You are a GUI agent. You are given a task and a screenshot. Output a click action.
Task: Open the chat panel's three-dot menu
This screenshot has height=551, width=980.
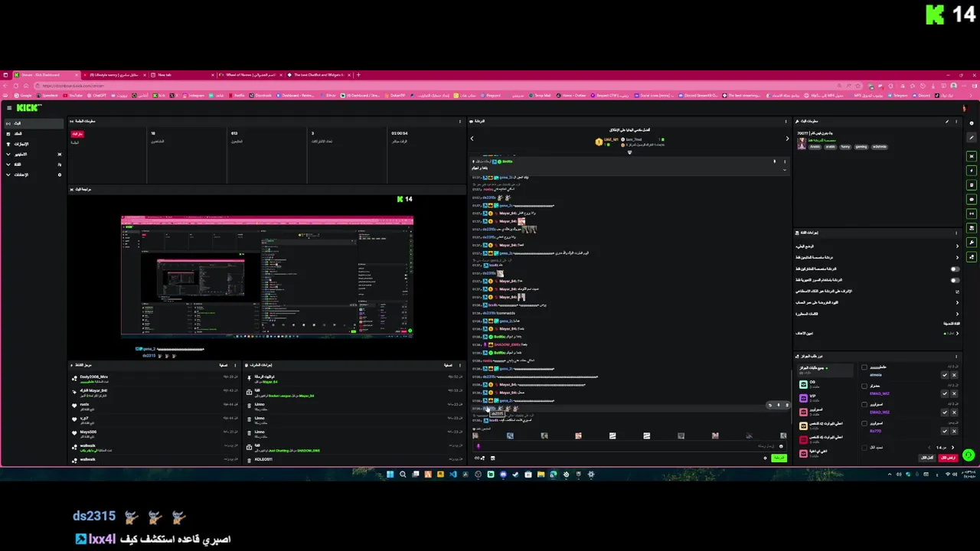(786, 121)
